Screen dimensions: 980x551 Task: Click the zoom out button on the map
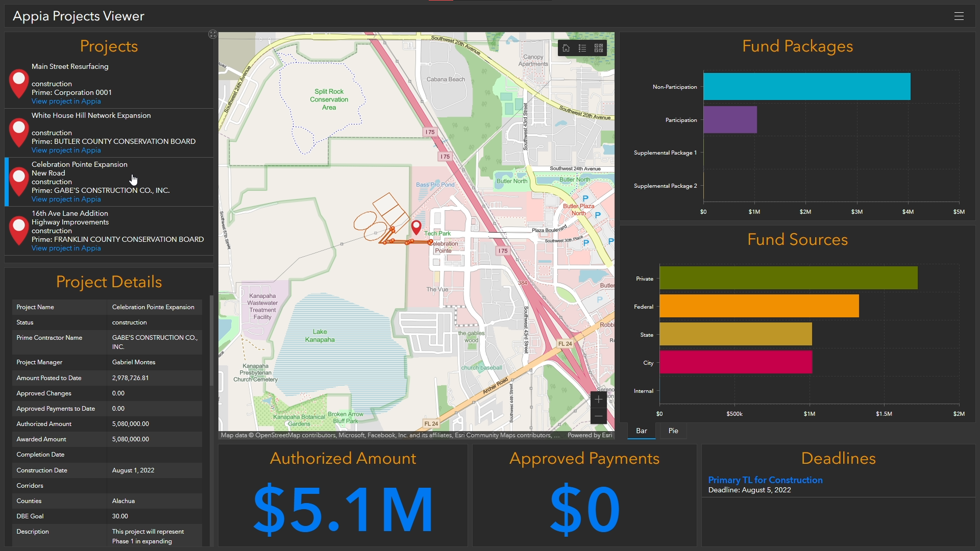click(598, 415)
